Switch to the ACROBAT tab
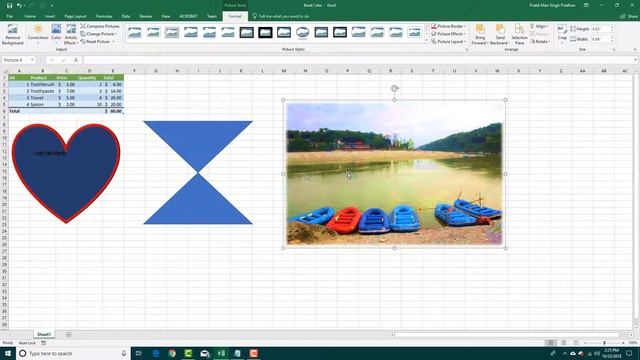The height and width of the screenshot is (360, 640). point(188,16)
